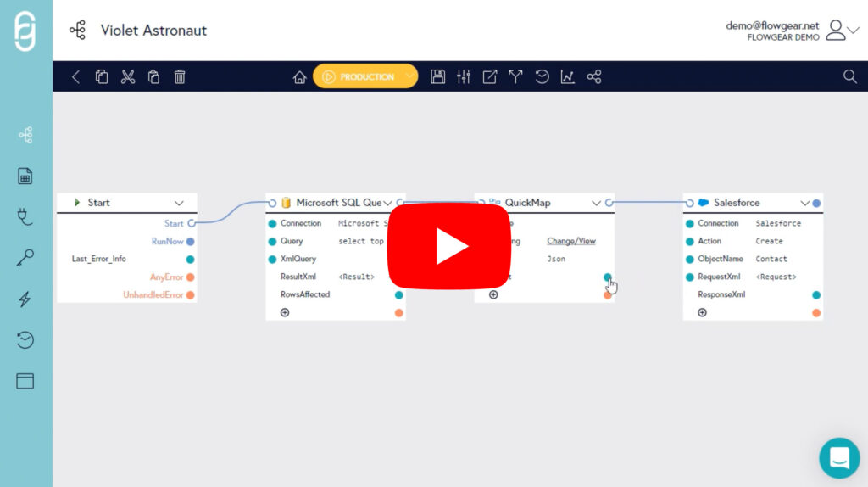Viewport: 868px width, 487px height.
Task: Open workflows section in left sidebar
Action: click(25, 135)
